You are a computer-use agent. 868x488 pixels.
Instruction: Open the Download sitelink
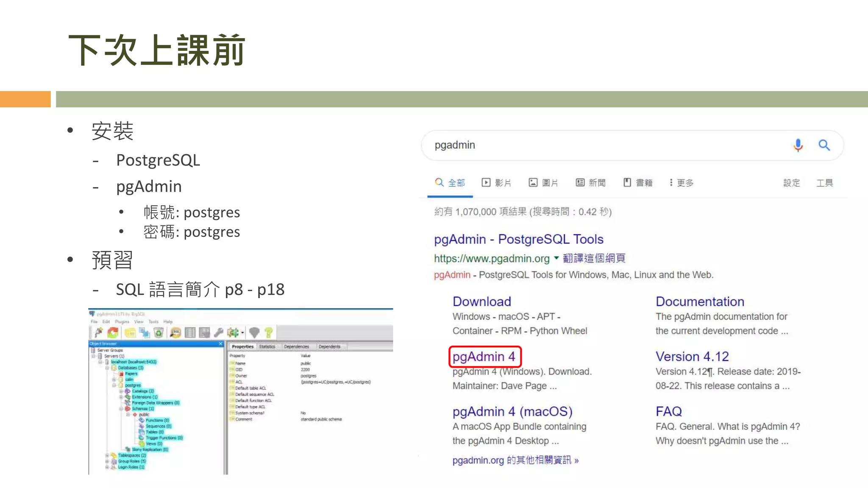pos(481,301)
